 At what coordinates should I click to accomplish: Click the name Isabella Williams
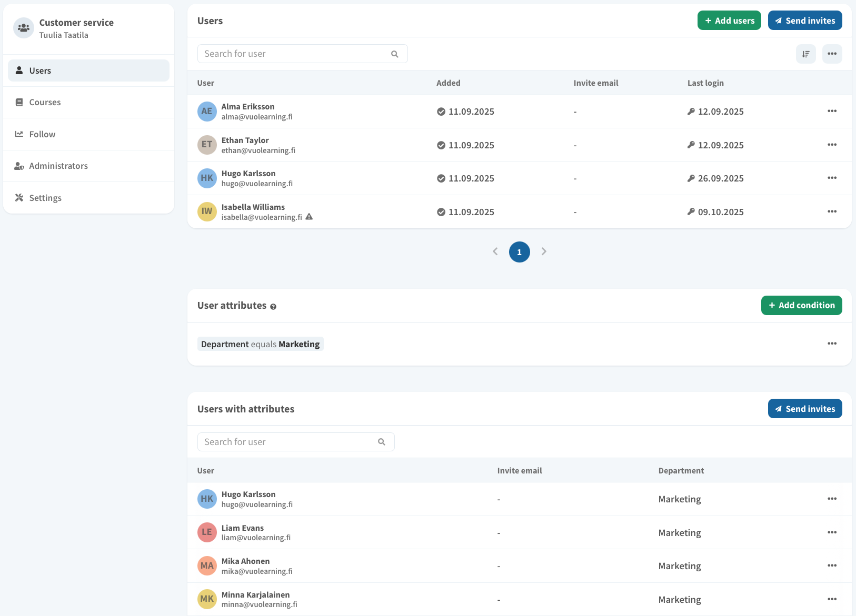pyautogui.click(x=253, y=207)
